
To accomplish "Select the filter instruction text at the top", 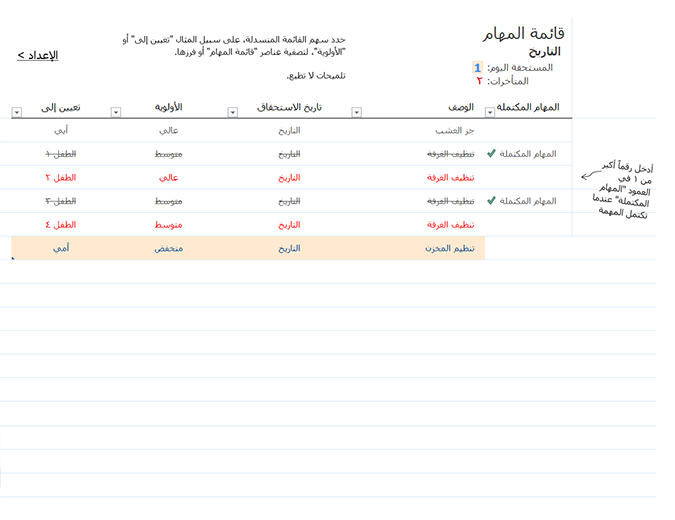I will coord(234,46).
